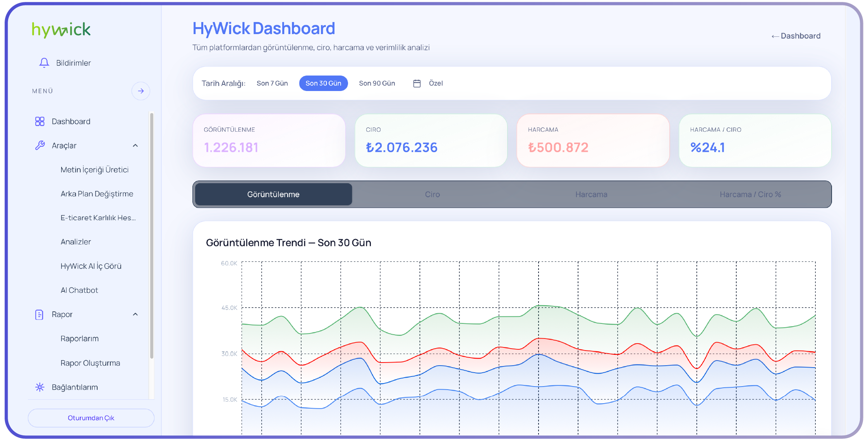Click the calendar icon beside Özel
Screen dimensions: 868x440
point(417,83)
